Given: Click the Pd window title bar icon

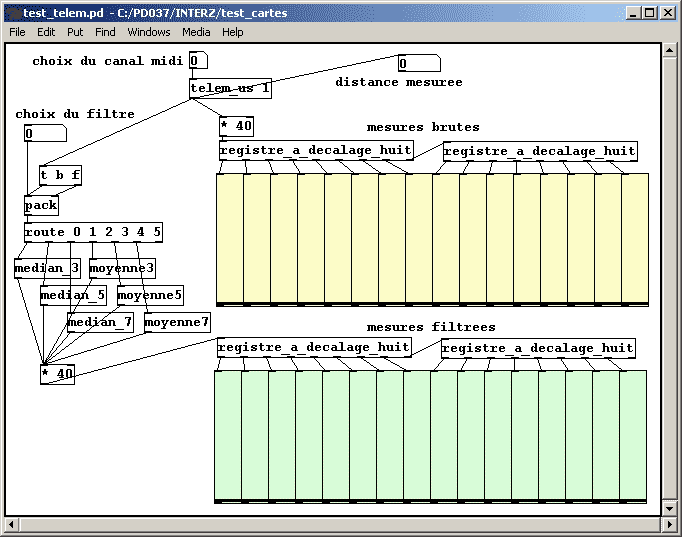Looking at the screenshot, I should tap(13, 12).
